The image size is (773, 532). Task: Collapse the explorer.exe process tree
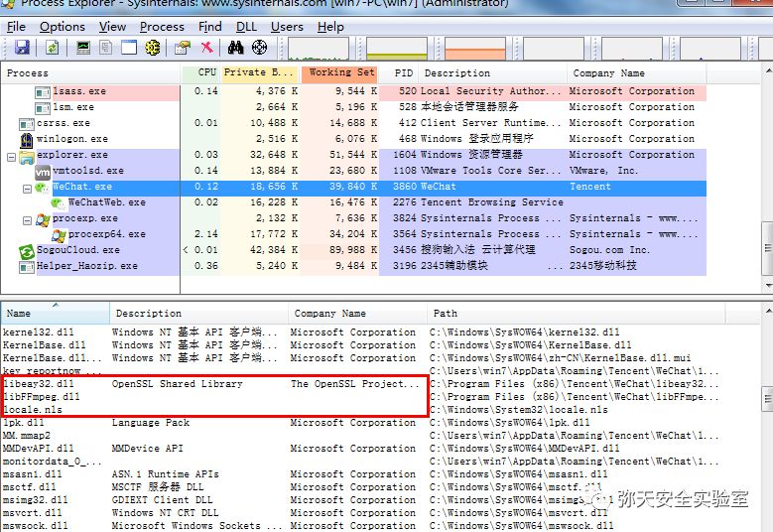pyautogui.click(x=11, y=157)
